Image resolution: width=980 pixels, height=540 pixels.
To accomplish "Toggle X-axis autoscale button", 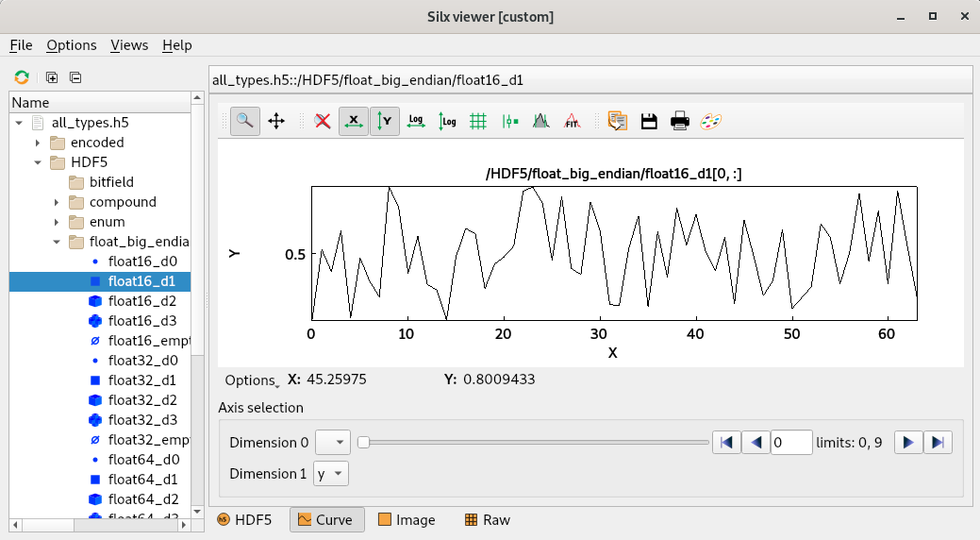I will 354,121.
